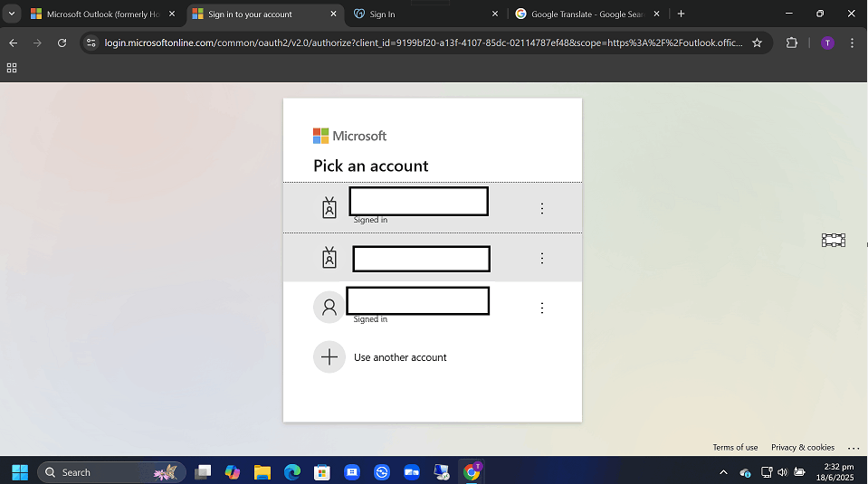The width and height of the screenshot is (868, 484).
Task: Open the Privacy & cookies link
Action: 803,447
